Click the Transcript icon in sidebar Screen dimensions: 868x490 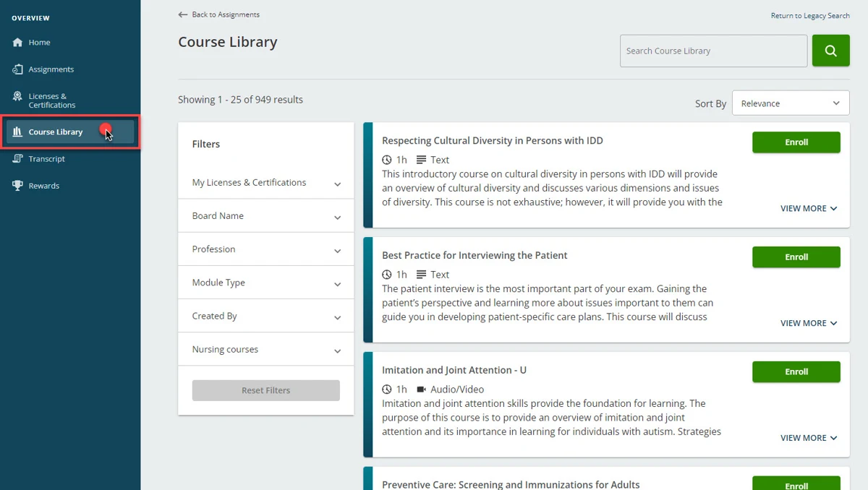click(x=18, y=159)
